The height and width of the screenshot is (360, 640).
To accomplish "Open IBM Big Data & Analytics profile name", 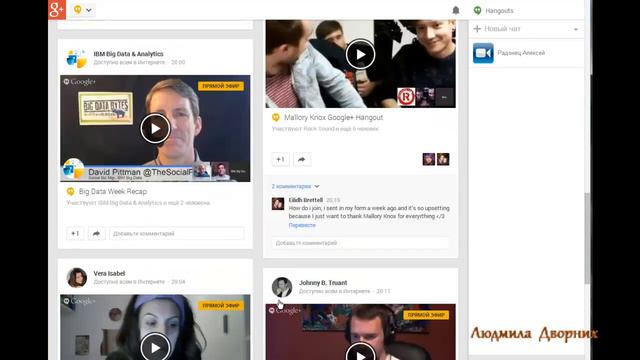I will (x=128, y=54).
